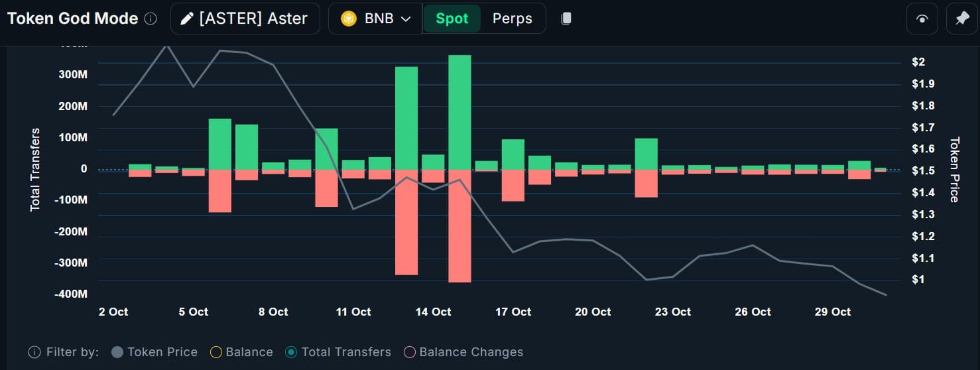Click the green bar near 22 Oct
Image resolution: width=980 pixels, height=370 pixels.
click(x=646, y=154)
